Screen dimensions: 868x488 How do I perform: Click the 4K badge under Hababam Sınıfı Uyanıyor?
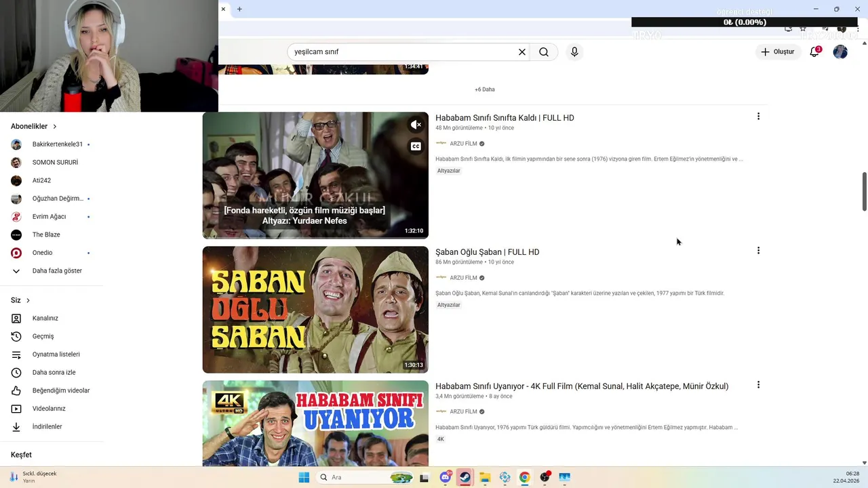[441, 439]
